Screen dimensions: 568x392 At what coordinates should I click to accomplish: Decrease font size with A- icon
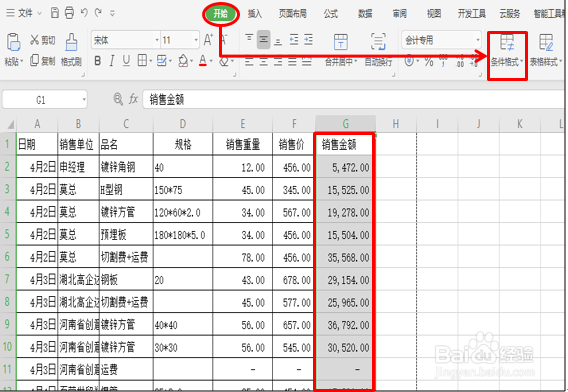pyautogui.click(x=224, y=40)
